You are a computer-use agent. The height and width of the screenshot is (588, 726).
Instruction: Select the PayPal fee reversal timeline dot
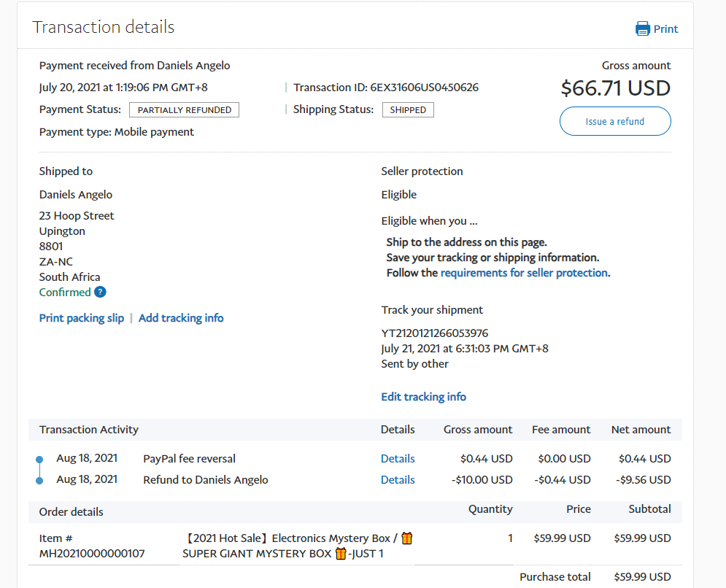(39, 460)
